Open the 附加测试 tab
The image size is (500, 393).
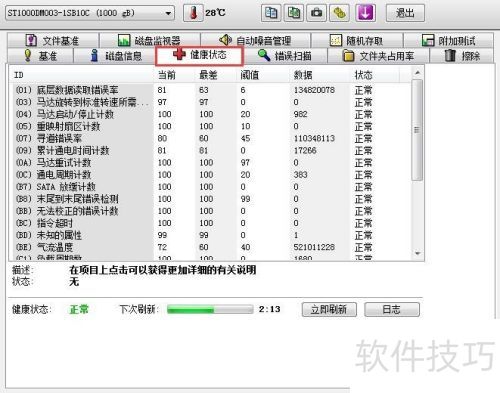pyautogui.click(x=448, y=41)
